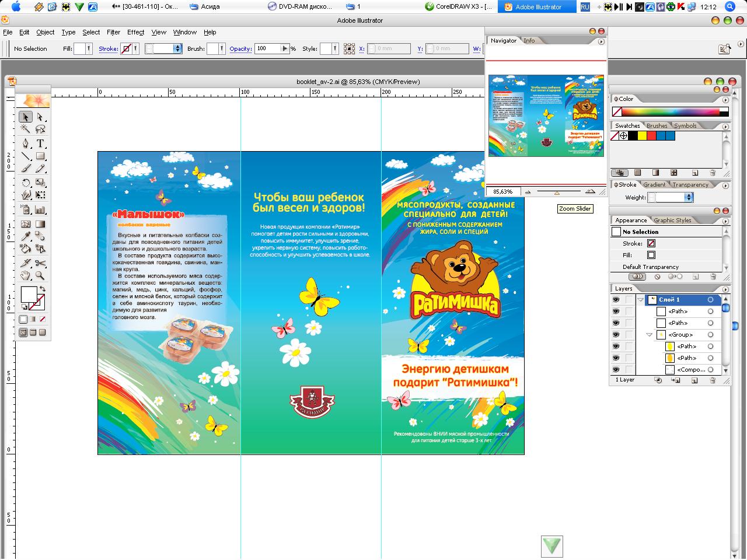This screenshot has height=560, width=747.
Task: Select the Rotate tool
Action: coord(26,183)
